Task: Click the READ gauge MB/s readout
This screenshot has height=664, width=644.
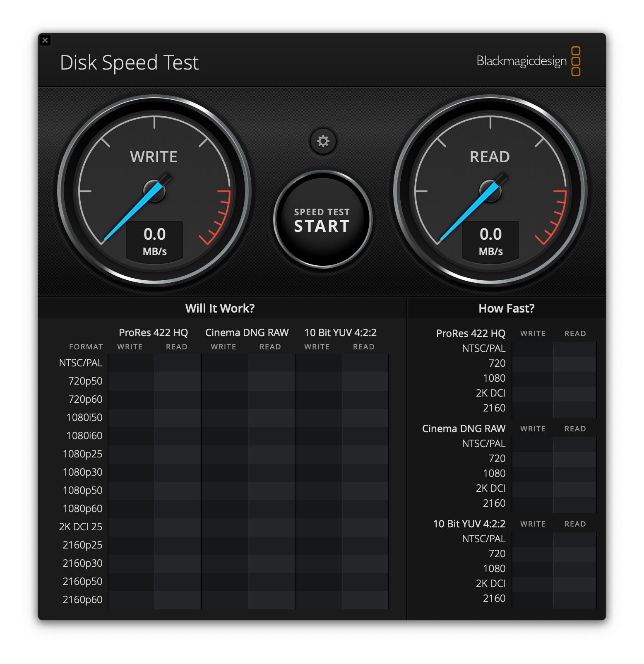Action: point(490,241)
